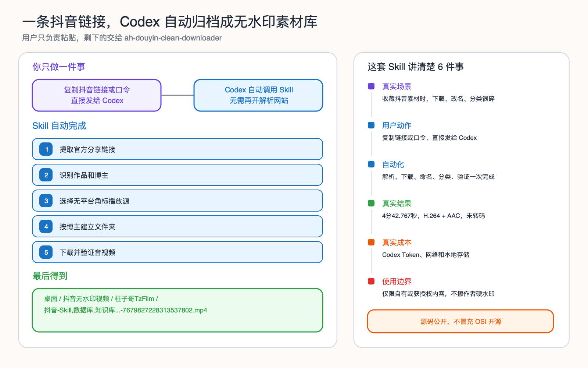The height and width of the screenshot is (368, 588).
Task: Click the 真实成本 label
Action: 397,243
